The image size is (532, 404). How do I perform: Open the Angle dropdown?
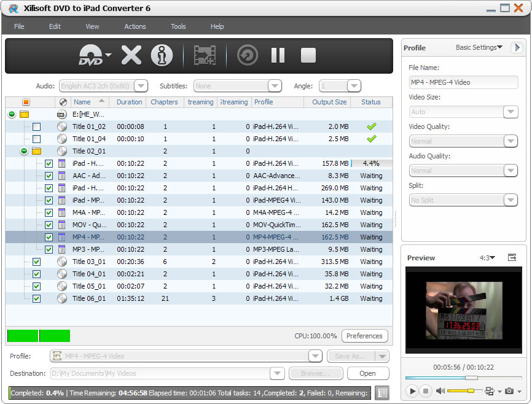point(354,86)
